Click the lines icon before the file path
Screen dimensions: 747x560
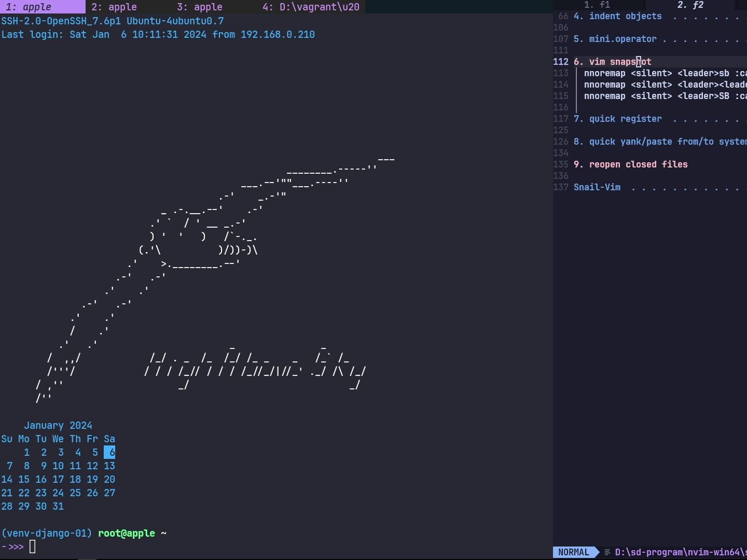607,552
